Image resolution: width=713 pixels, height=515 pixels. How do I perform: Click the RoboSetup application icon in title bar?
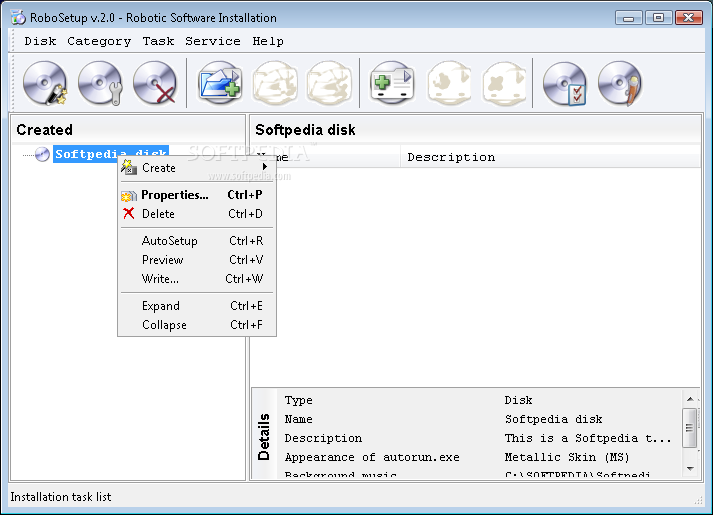coord(18,18)
